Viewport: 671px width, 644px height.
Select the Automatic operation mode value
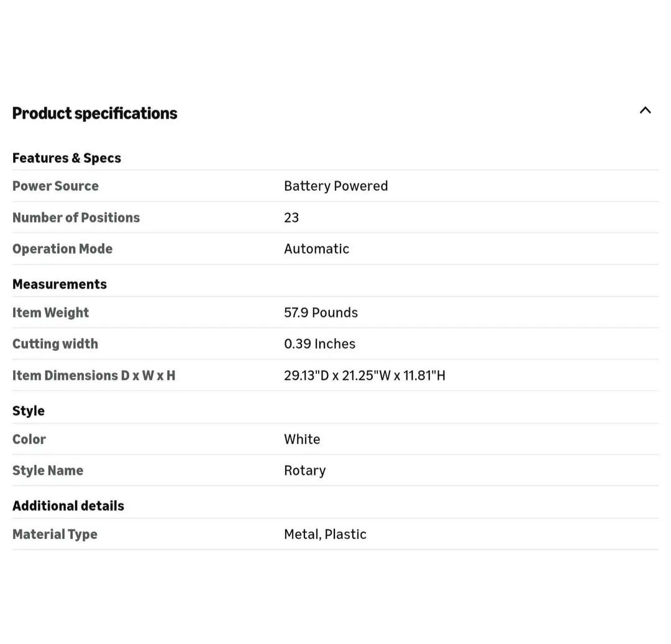click(x=316, y=248)
